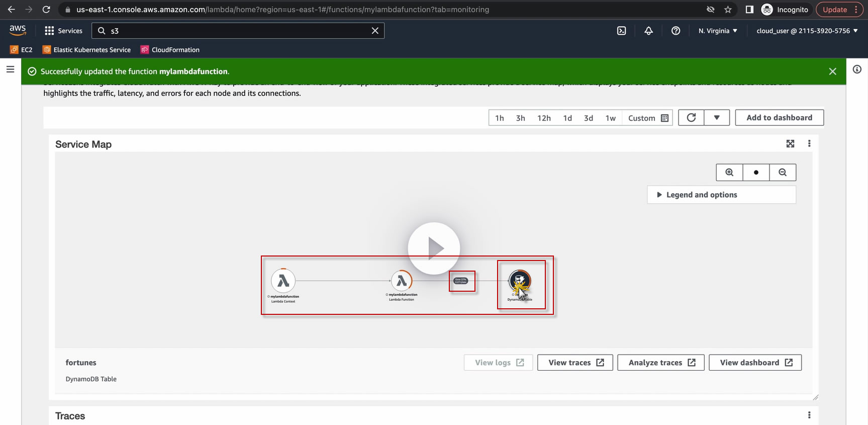Refresh the monitoring graphs
Image resolution: width=868 pixels, height=425 pixels.
click(692, 118)
